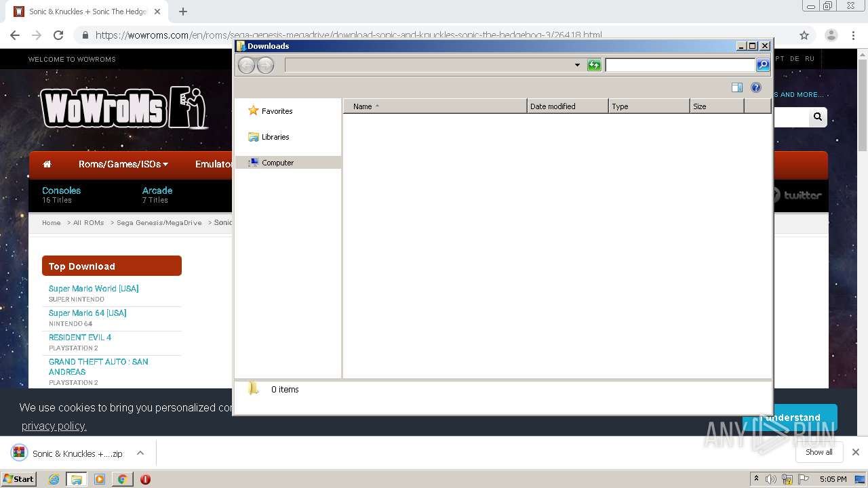
Task: Sort by the Name column header
Action: (435, 106)
